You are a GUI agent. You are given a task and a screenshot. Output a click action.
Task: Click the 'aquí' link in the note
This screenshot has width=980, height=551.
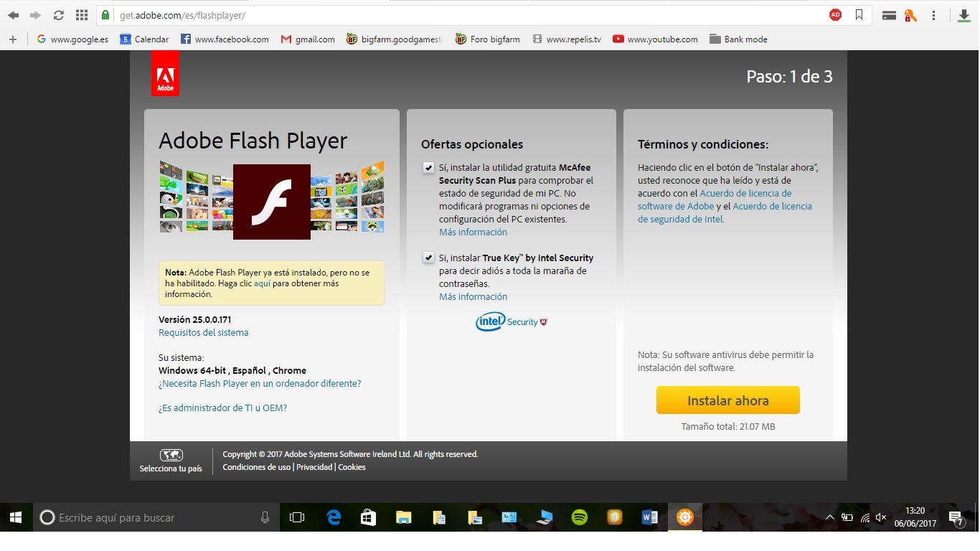point(262,283)
